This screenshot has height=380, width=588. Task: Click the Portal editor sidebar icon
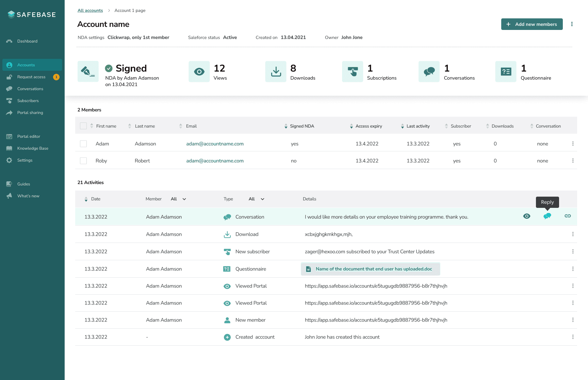(x=9, y=136)
